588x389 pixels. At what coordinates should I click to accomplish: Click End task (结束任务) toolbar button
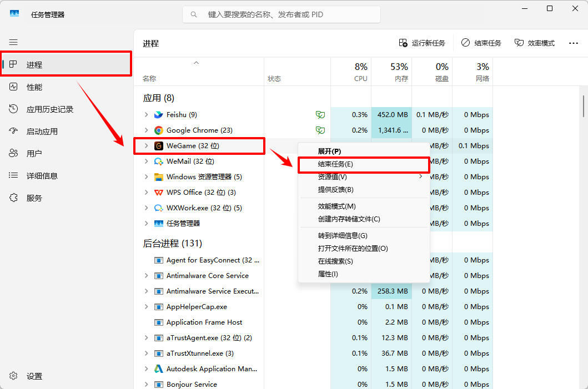tap(481, 43)
